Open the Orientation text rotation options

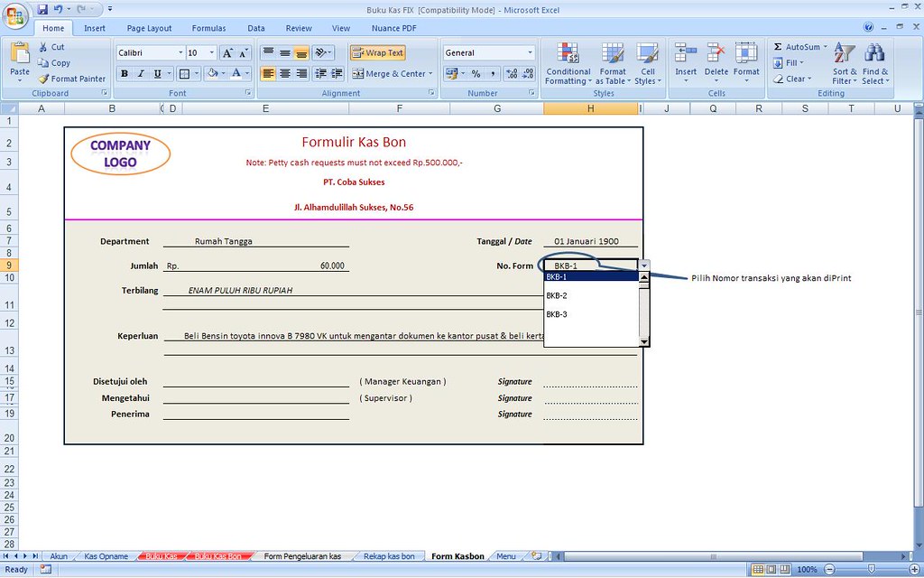[x=322, y=53]
